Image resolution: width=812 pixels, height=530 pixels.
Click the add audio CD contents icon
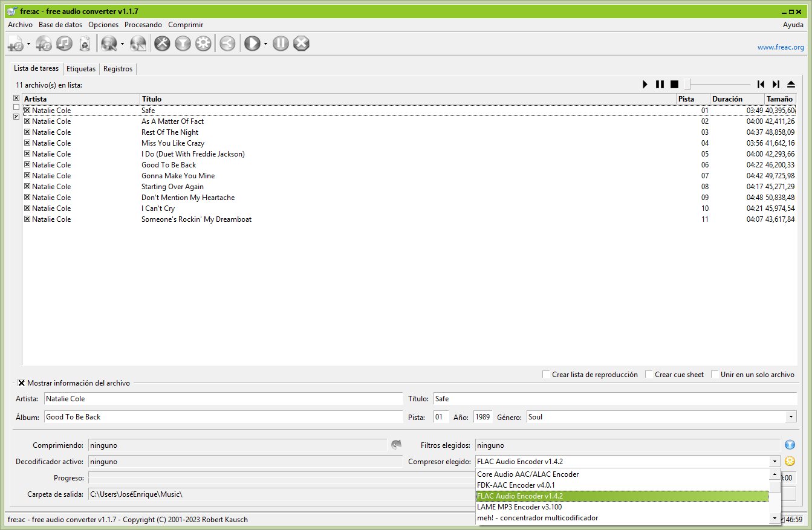click(x=44, y=44)
